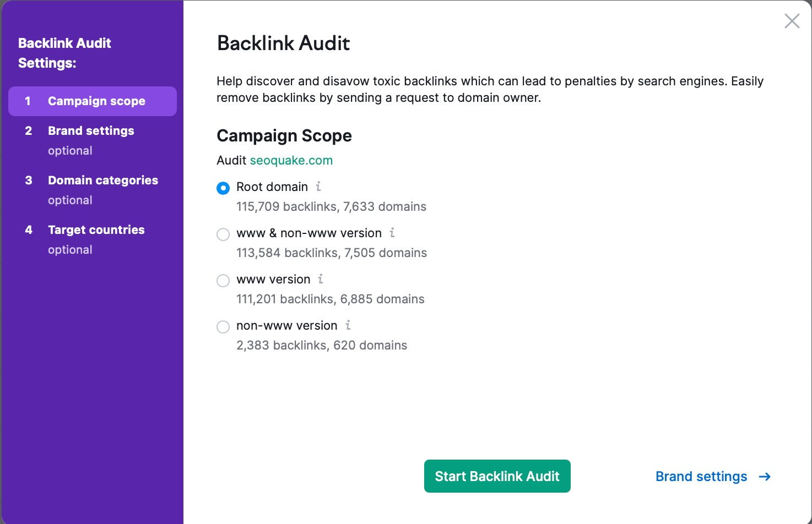
Task: Close the Backlink Audit settings dialog
Action: pos(792,21)
